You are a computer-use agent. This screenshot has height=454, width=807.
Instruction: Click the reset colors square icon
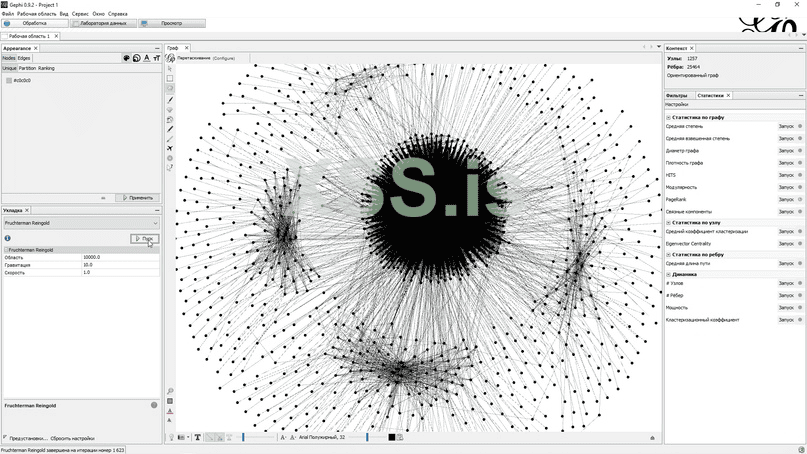coord(170,401)
